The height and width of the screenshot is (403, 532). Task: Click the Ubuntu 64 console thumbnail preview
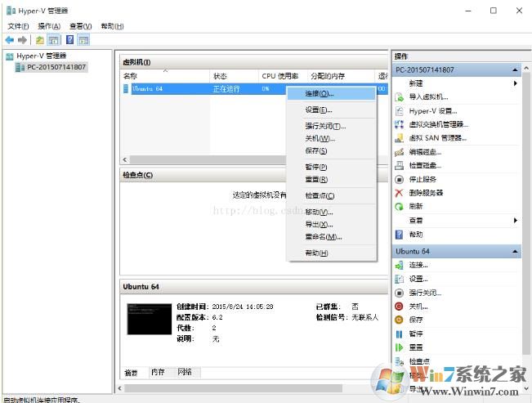[150, 319]
